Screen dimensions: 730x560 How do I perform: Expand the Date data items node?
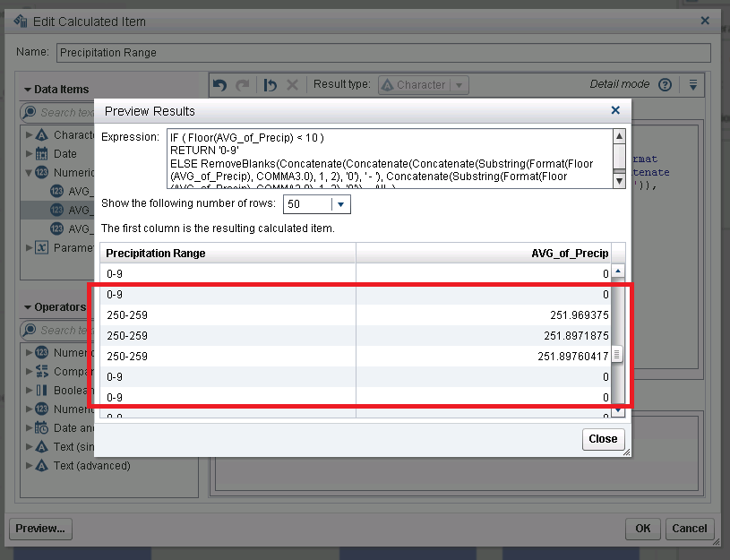click(x=29, y=153)
